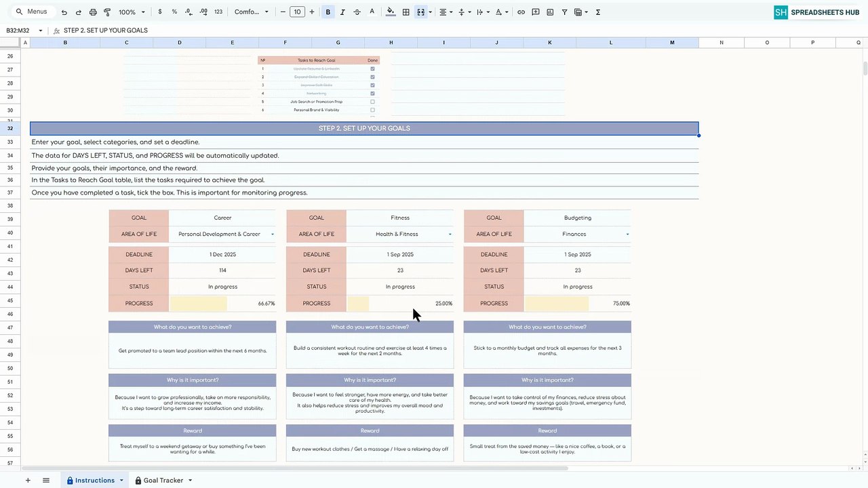This screenshot has width=868, height=488.
Task: Expand the merge cells options arrow
Action: pyautogui.click(x=430, y=12)
